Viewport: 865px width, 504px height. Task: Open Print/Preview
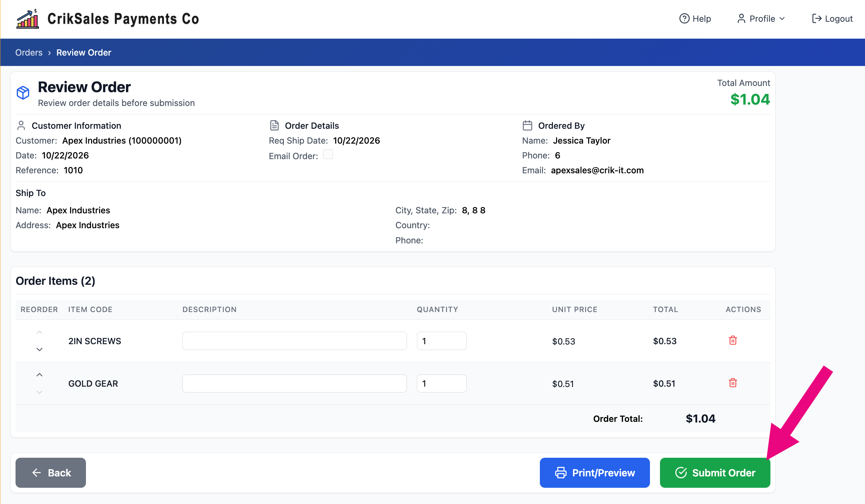(x=595, y=473)
